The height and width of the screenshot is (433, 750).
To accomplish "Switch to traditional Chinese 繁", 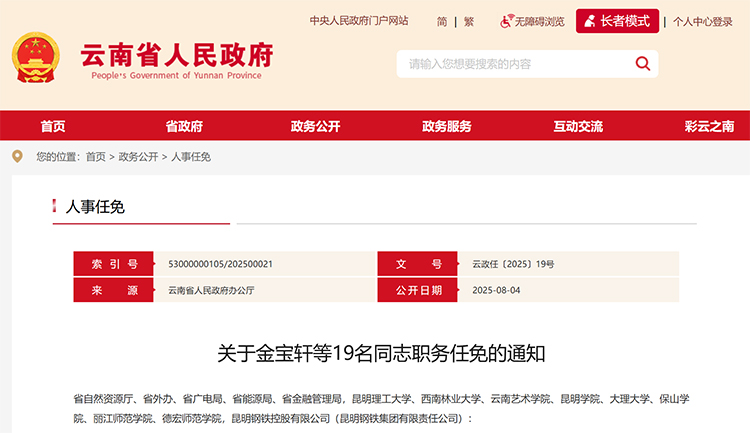I will tap(468, 21).
